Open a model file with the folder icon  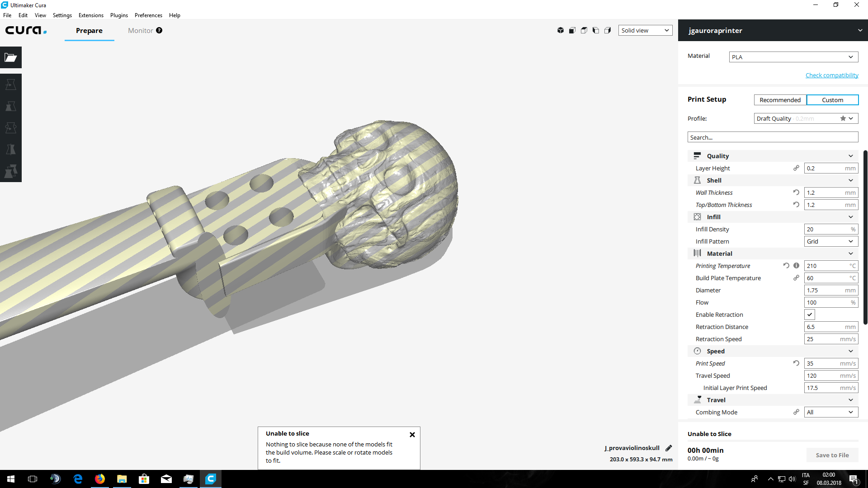tap(11, 57)
